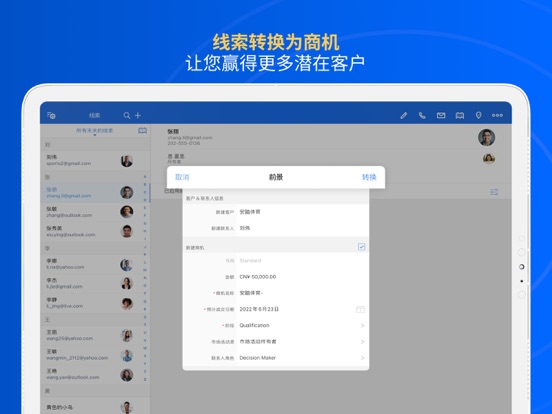
Task: Expand the Decision Maker role chevron
Action: pos(362,358)
